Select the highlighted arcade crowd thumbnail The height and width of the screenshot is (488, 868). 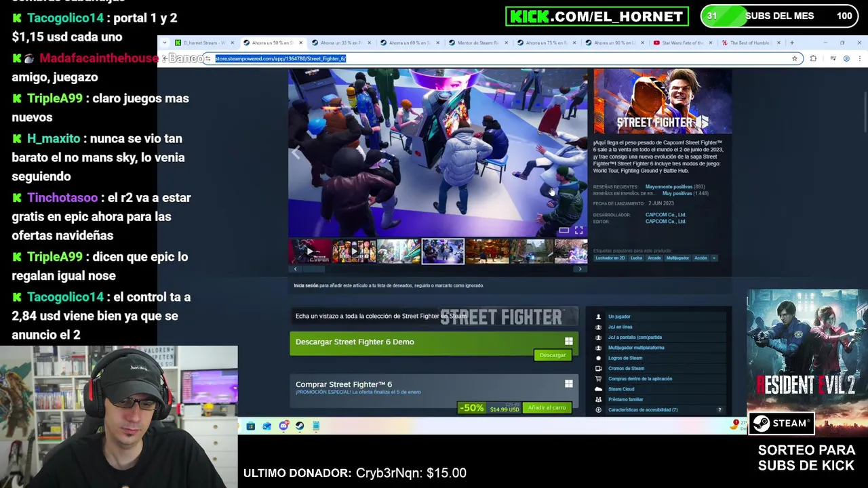[443, 251]
